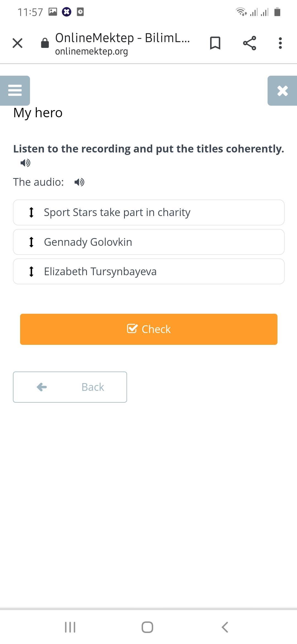Screen dimensions: 297x644
Task: Go to previous step with Back button
Action: (70, 387)
